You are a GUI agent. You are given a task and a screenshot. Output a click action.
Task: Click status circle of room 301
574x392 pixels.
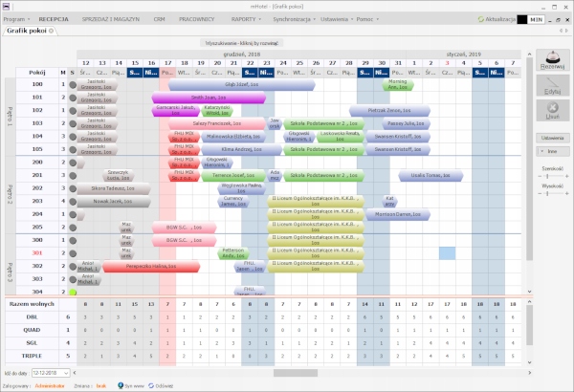73,253
